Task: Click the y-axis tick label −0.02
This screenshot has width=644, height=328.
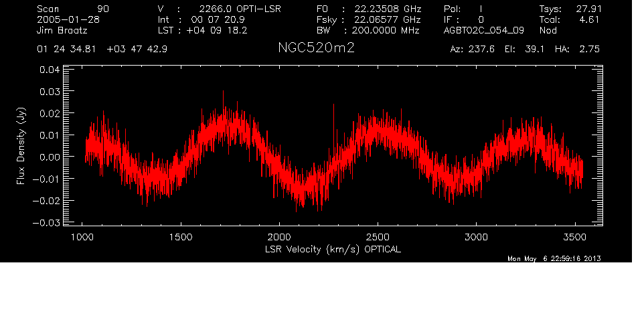Action: 46,201
